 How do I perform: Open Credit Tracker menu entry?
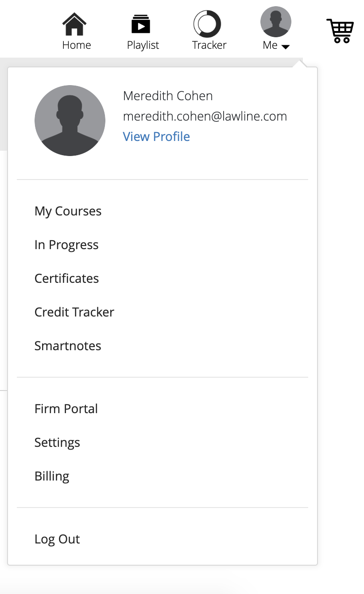(x=74, y=312)
